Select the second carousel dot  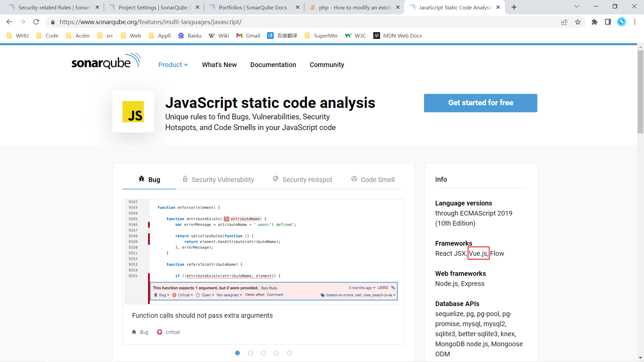point(251,353)
